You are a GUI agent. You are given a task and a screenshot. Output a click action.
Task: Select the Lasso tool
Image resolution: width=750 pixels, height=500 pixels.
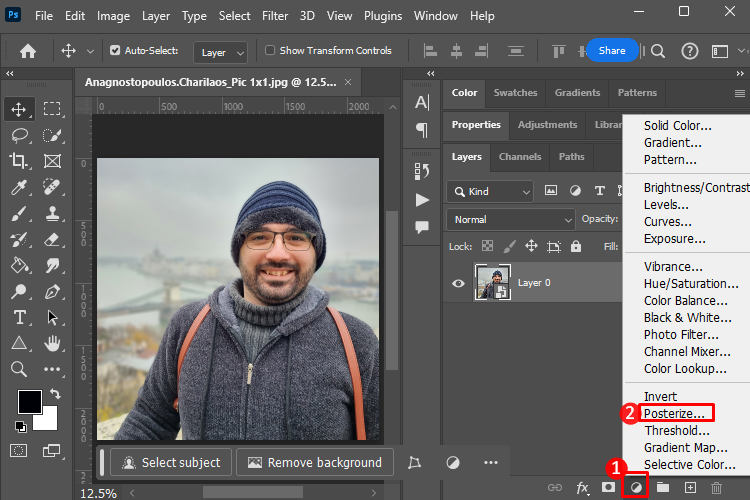(x=19, y=135)
